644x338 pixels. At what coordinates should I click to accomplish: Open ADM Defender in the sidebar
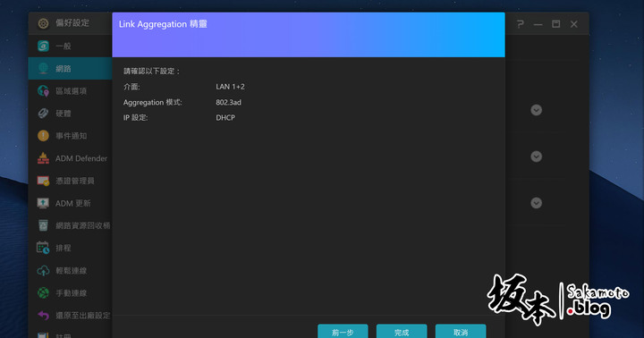click(x=81, y=158)
